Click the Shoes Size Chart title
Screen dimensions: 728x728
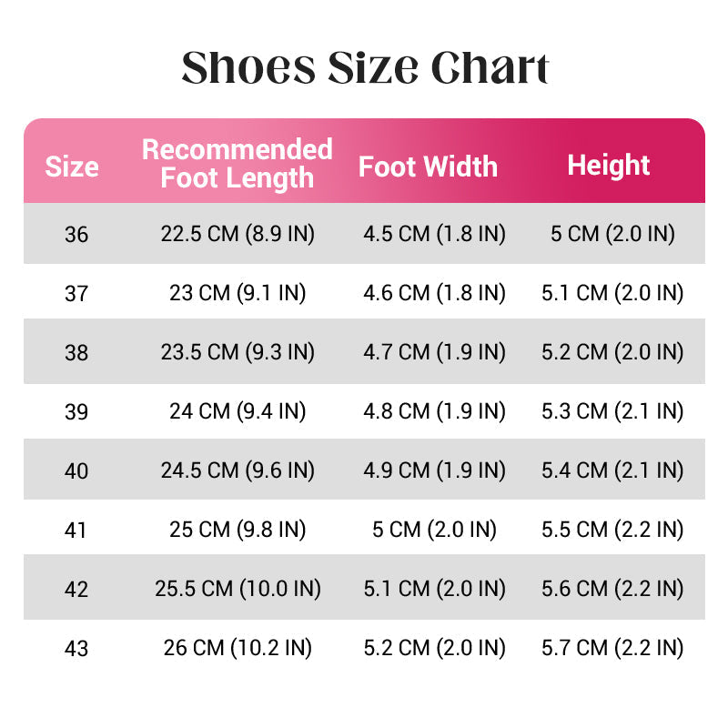365,67
